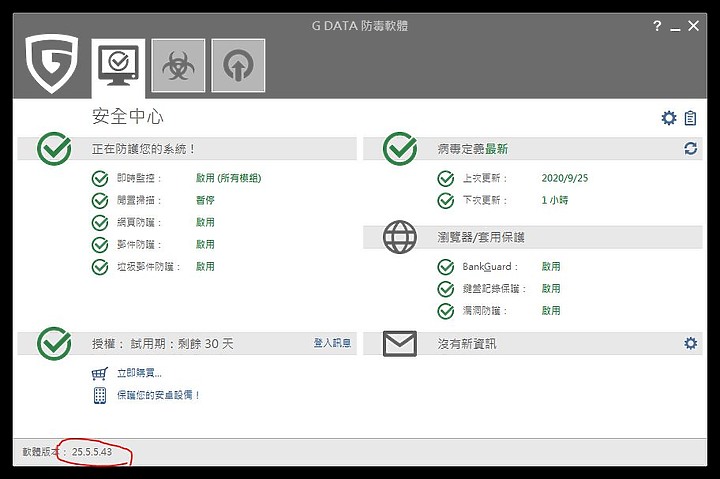Image resolution: width=720 pixels, height=479 pixels.
Task: Click the 沒有新資訊 header text
Action: 467,344
